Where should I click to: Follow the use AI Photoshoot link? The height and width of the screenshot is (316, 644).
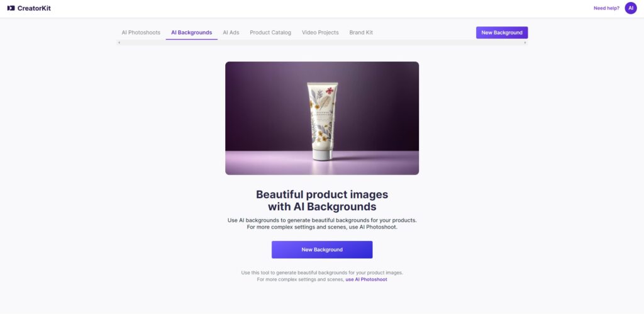[366, 279]
